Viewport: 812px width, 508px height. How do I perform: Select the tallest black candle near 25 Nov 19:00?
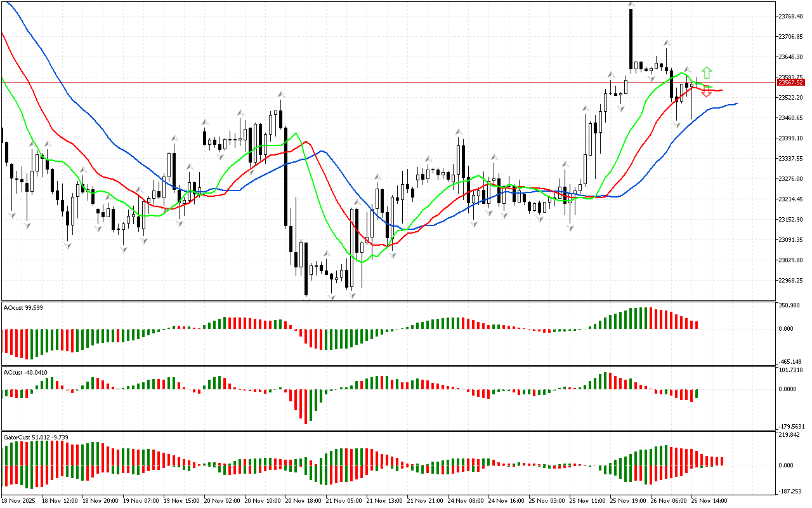click(x=631, y=38)
